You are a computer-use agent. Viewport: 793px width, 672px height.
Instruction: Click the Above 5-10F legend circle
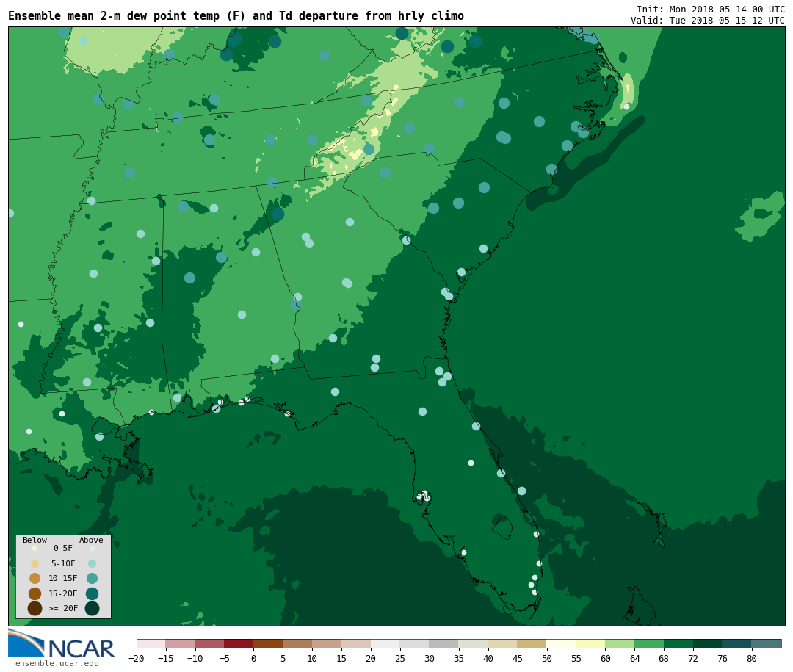[x=92, y=564]
